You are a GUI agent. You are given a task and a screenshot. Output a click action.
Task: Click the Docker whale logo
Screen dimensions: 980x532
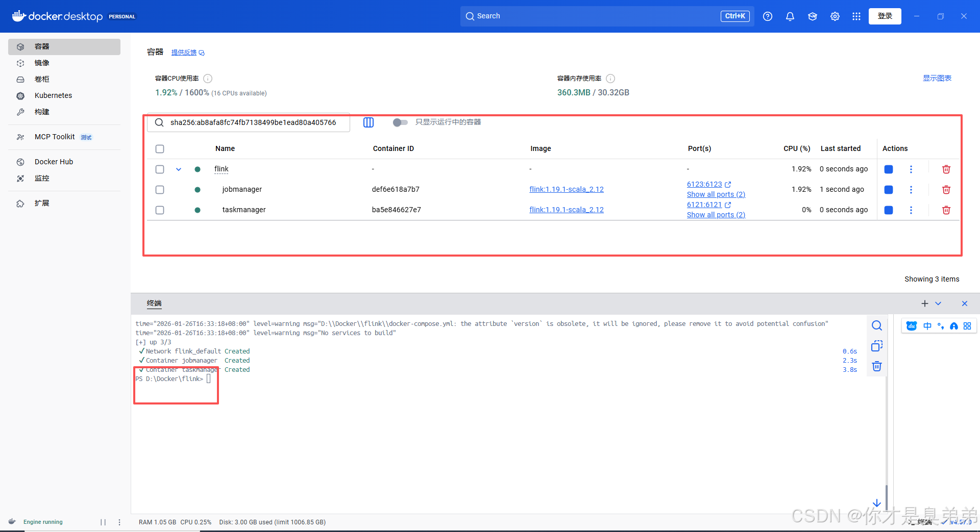point(19,16)
